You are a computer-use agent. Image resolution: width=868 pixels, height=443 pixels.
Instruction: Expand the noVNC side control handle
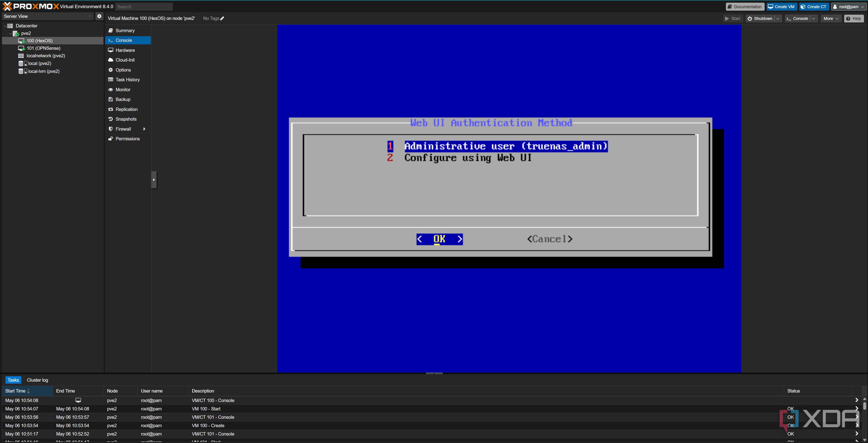coord(154,180)
